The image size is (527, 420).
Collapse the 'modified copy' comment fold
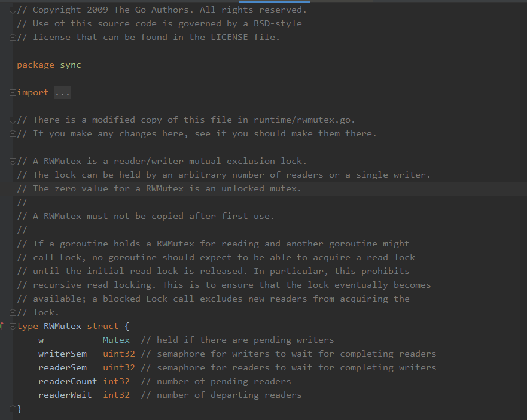[13, 120]
